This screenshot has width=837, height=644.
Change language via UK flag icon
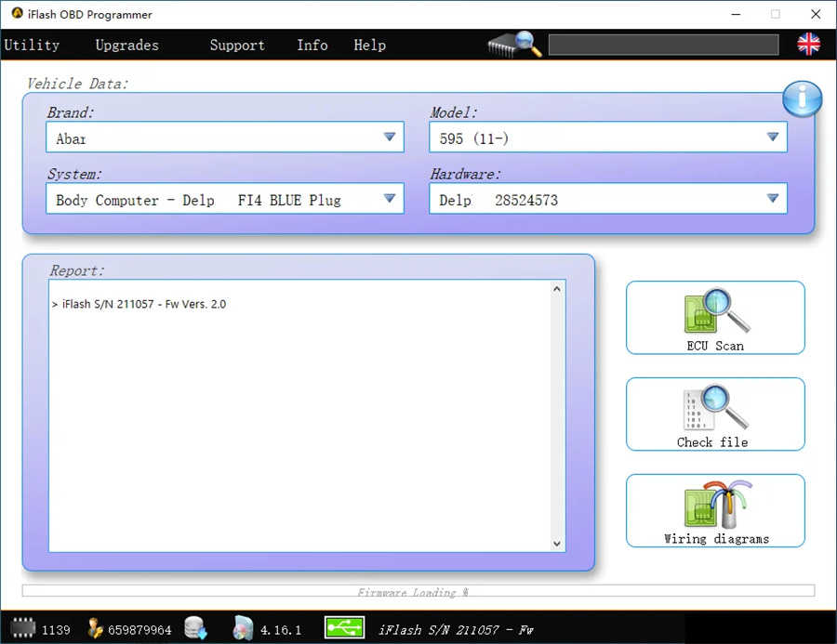tap(808, 45)
